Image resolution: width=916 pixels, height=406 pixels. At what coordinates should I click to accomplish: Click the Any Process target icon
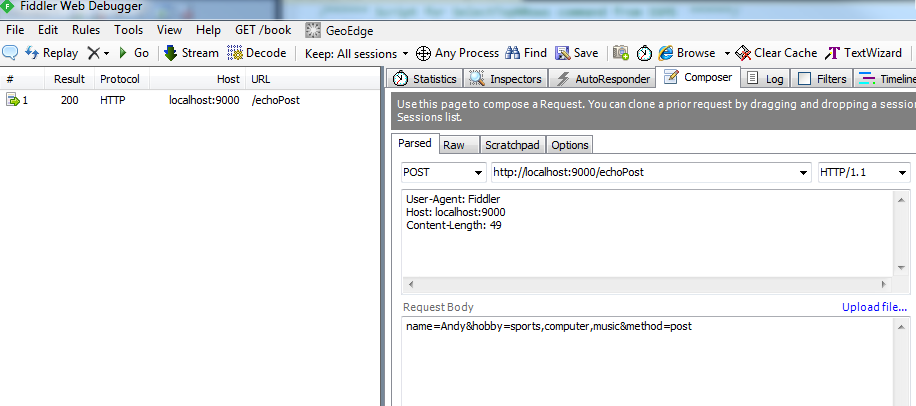pos(423,53)
